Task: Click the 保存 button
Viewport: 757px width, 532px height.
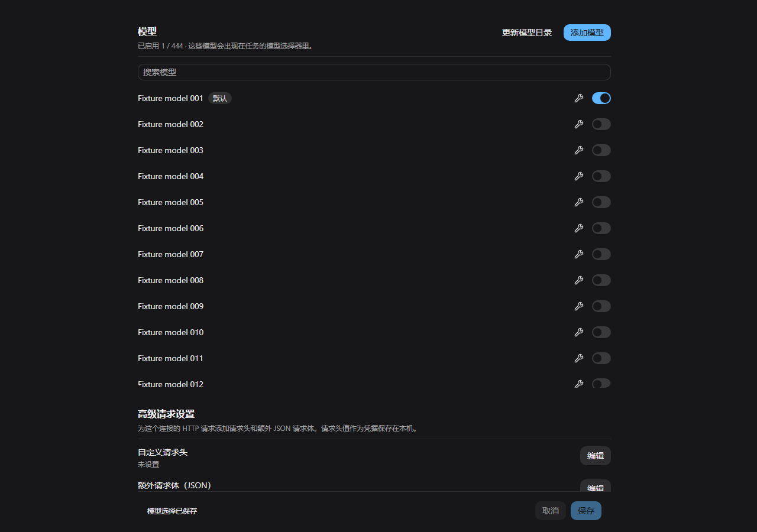Action: [586, 511]
